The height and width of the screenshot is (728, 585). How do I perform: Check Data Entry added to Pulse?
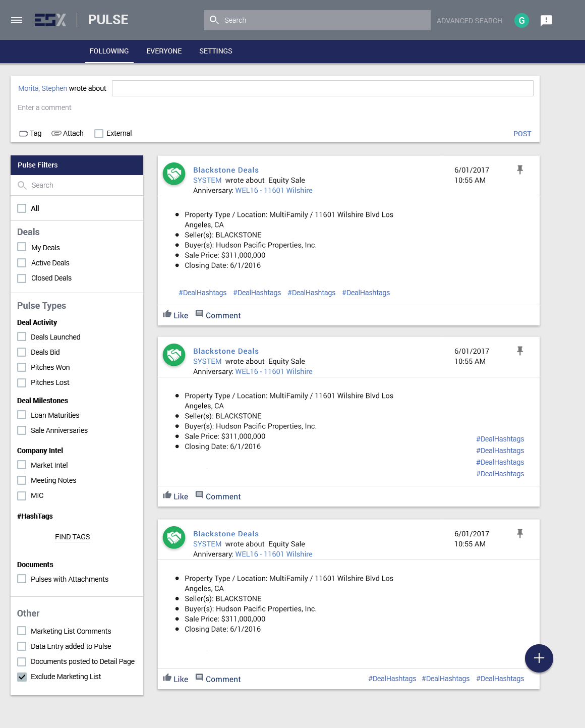click(22, 646)
